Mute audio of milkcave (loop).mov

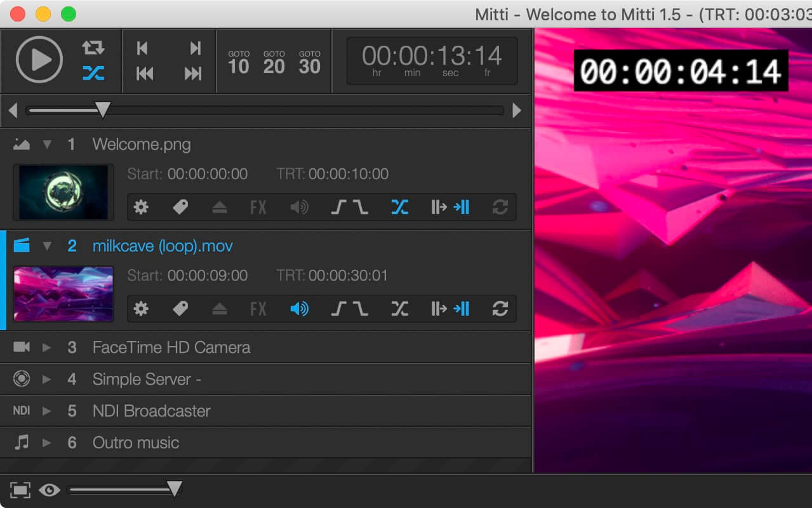[299, 309]
